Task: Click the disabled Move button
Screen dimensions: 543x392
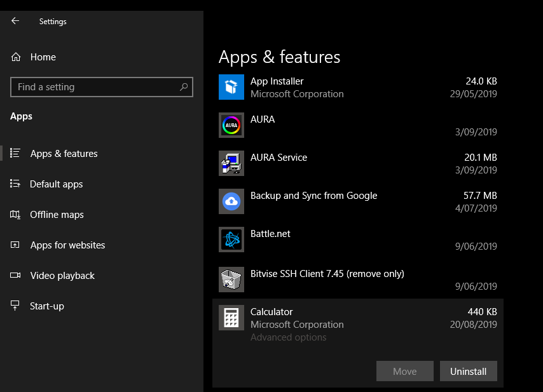Action: [x=405, y=371]
